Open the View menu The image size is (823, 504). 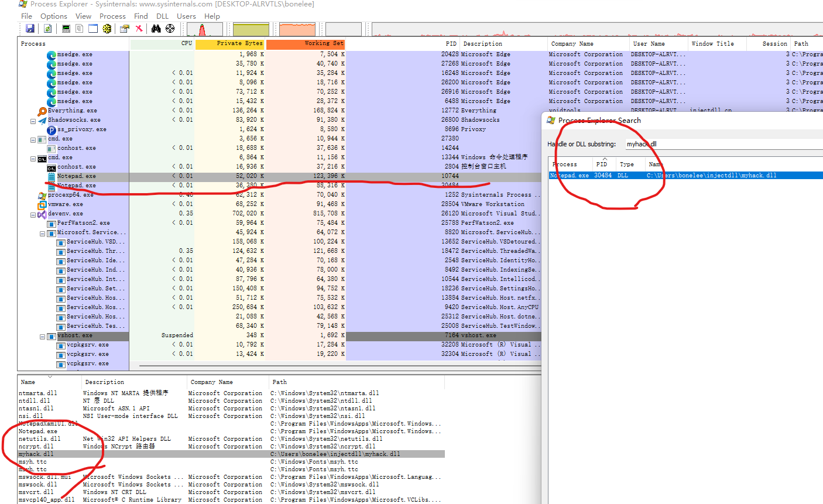84,16
